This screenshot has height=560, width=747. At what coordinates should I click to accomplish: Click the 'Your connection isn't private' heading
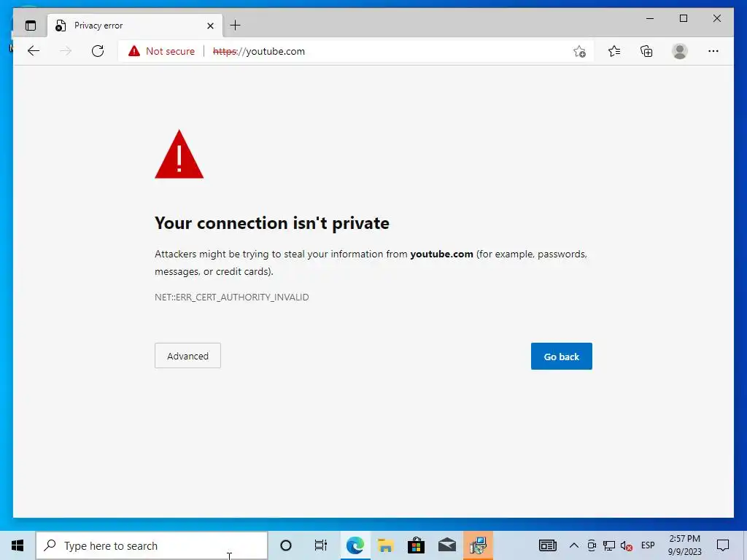(x=272, y=223)
